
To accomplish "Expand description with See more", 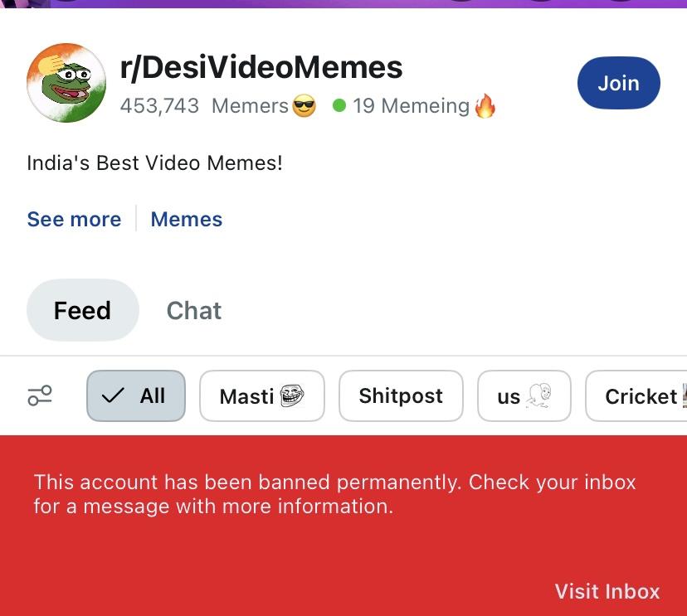I will 74,220.
